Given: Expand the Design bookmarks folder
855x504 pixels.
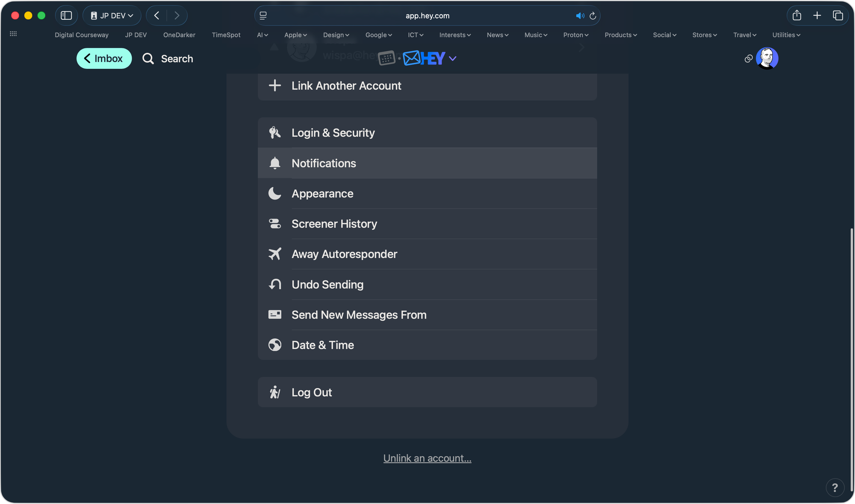Looking at the screenshot, I should (336, 35).
